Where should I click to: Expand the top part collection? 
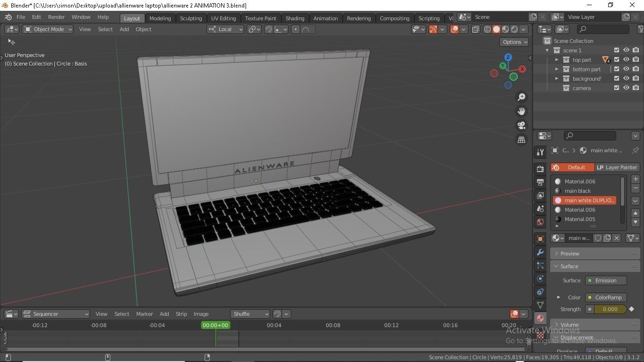(x=557, y=60)
